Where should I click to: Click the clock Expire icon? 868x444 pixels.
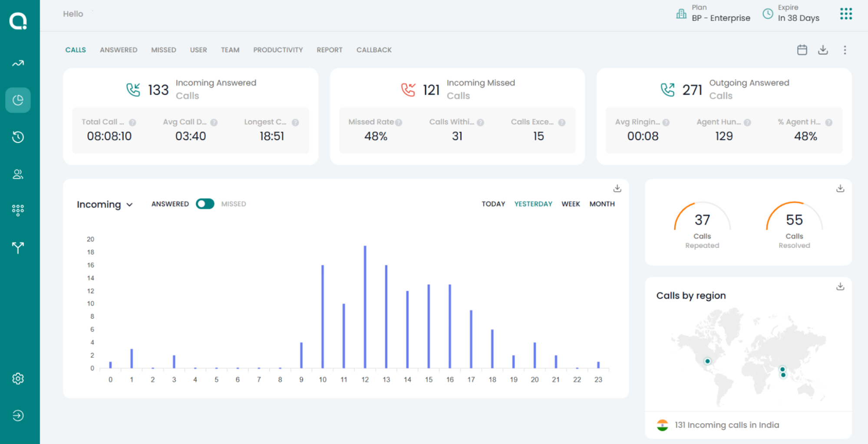[x=768, y=14]
